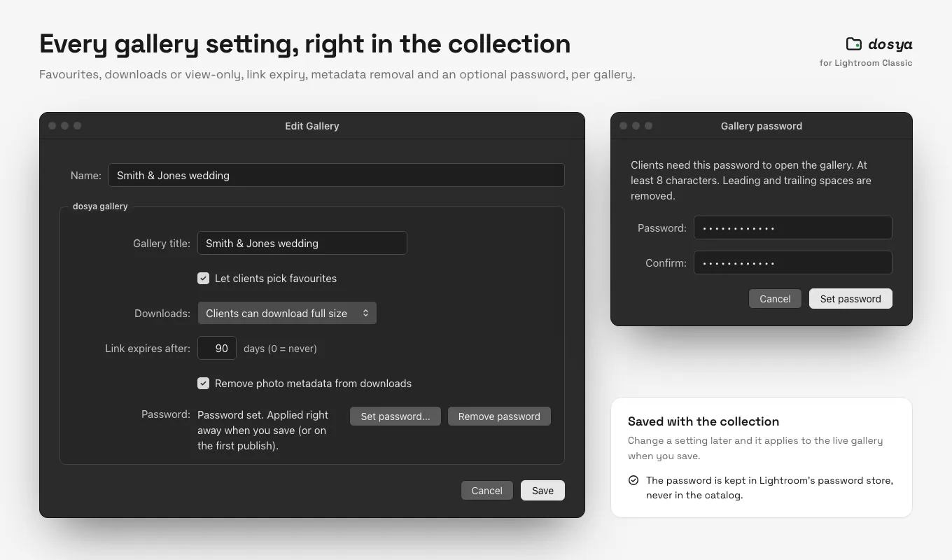Click the Link expires after days field
Viewport: 952px width, 560px height.
[x=217, y=348]
